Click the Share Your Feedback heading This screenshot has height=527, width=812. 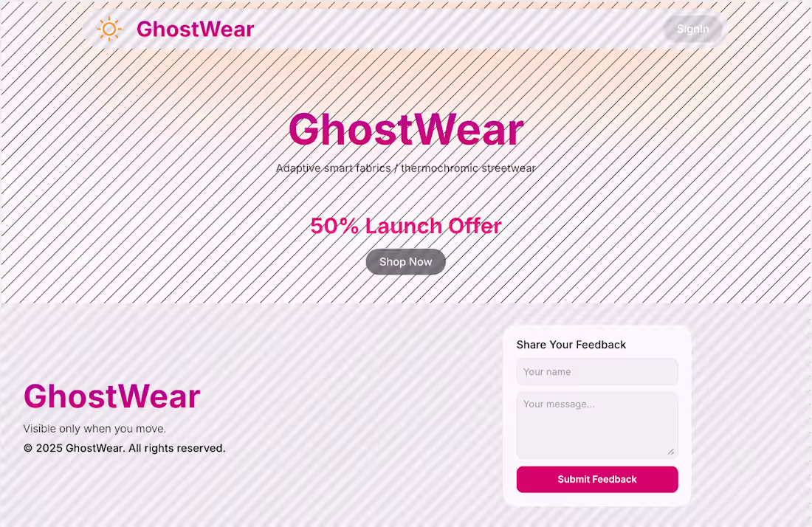coord(571,345)
